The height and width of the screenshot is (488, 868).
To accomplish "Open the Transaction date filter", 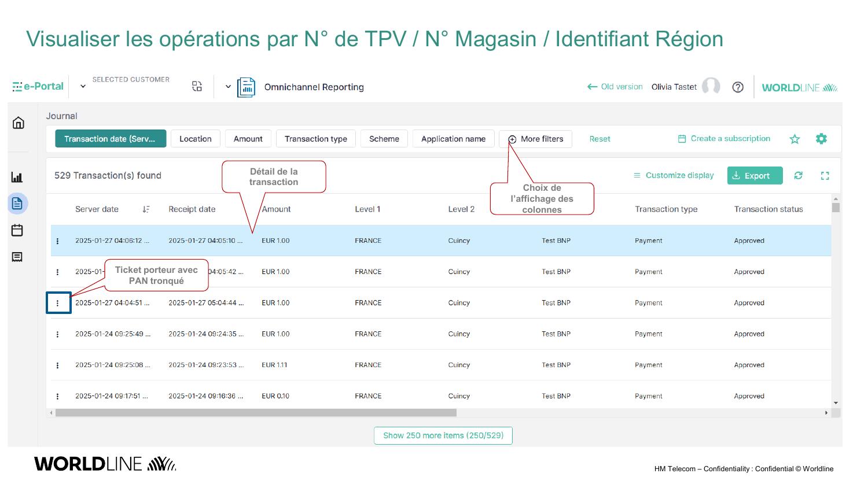I will [x=111, y=139].
